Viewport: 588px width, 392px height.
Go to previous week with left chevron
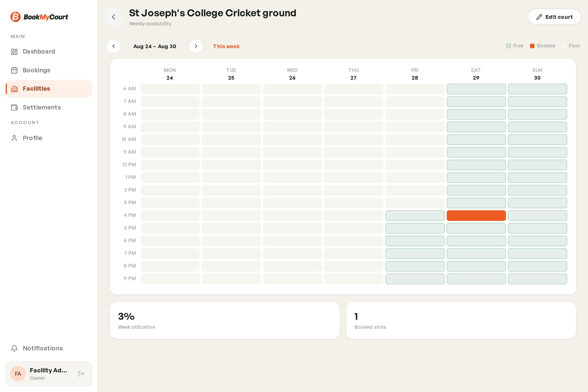[x=114, y=46]
